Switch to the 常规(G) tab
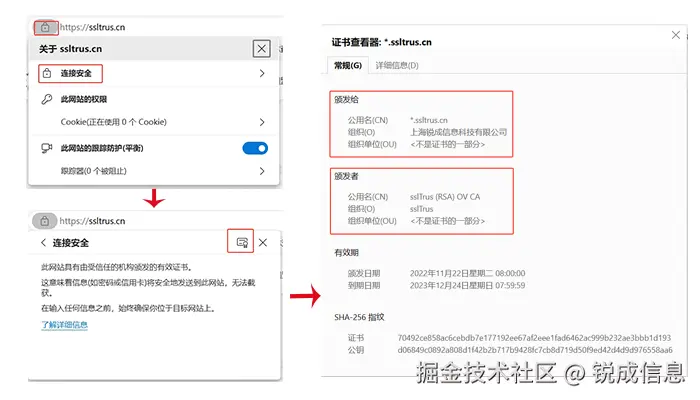This screenshot has height=400, width=700. 348,66
